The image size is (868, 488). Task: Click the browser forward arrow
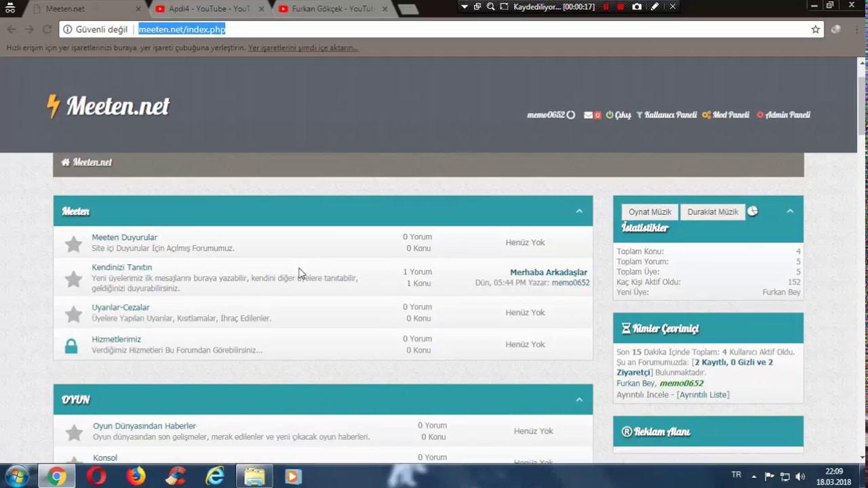[29, 29]
